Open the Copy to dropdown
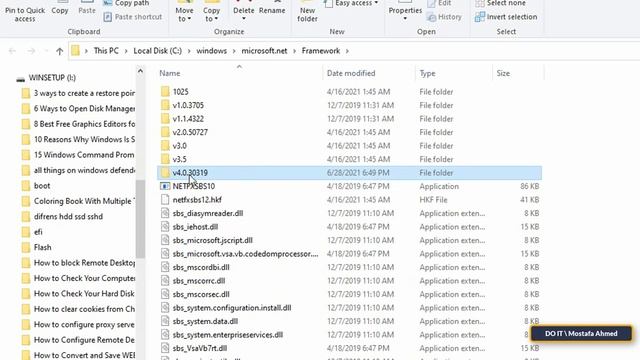Viewport: 640px width, 360px height. tap(211, 19)
